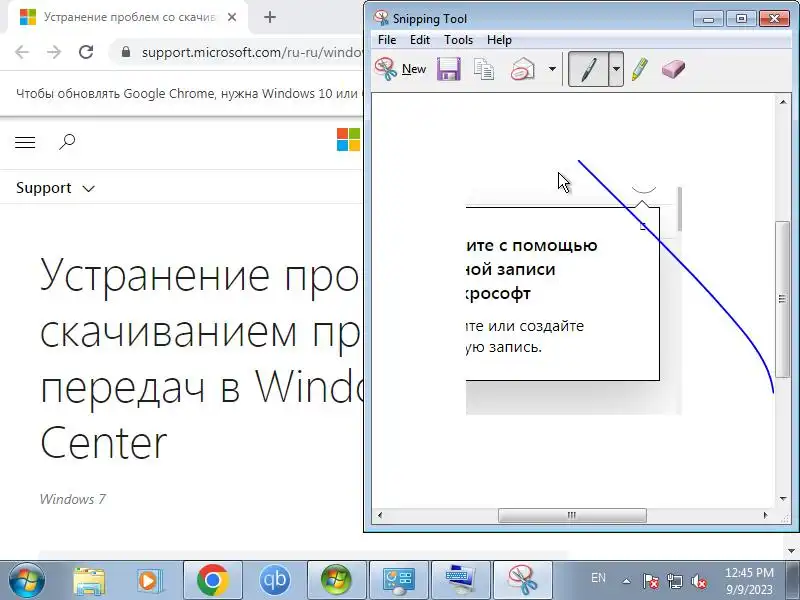
Task: Click the scroll left arrow in Snipping Tool
Action: click(380, 515)
